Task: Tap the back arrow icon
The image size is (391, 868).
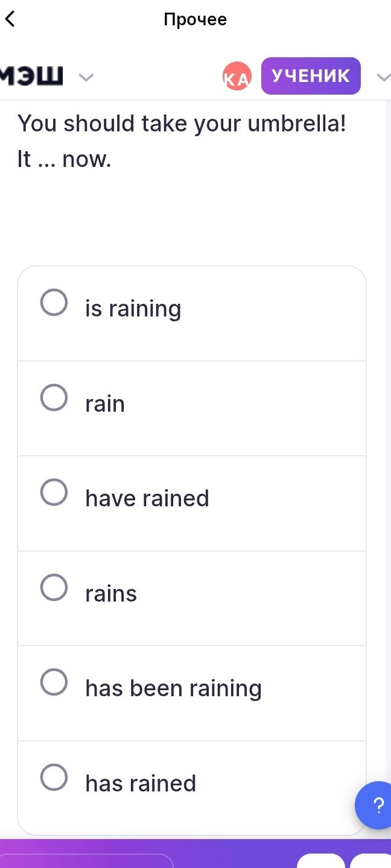Action: pos(10,19)
